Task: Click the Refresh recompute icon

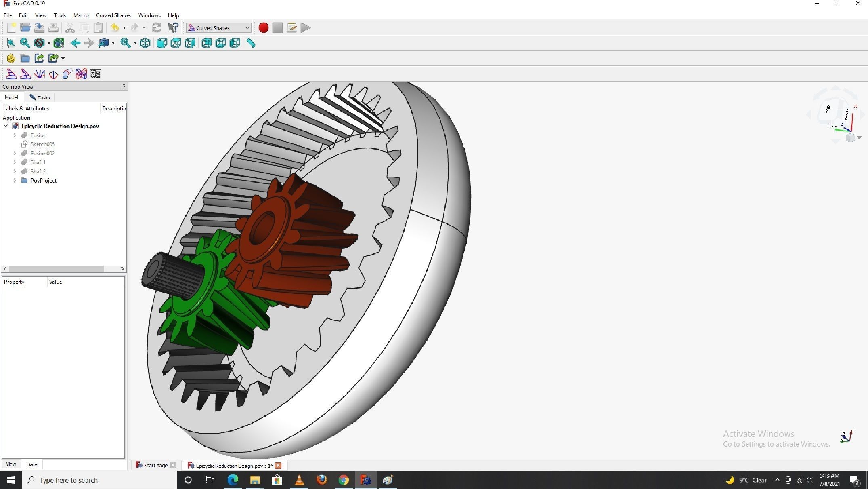Action: click(157, 27)
